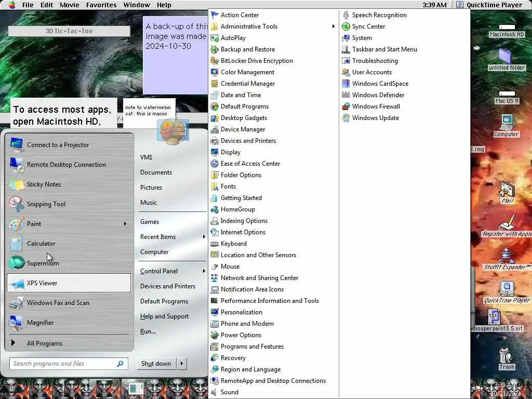Click Personalization entry
The width and height of the screenshot is (532, 399).
(241, 312)
